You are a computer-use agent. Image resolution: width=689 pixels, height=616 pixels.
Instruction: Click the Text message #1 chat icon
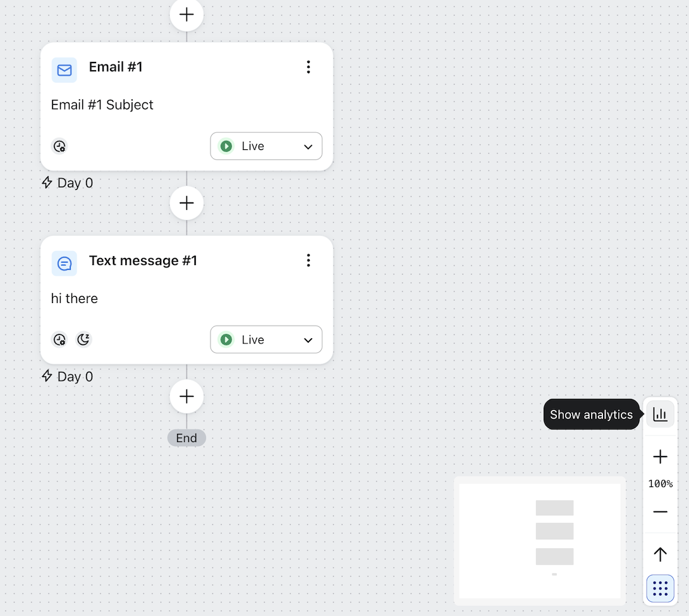[x=64, y=264]
